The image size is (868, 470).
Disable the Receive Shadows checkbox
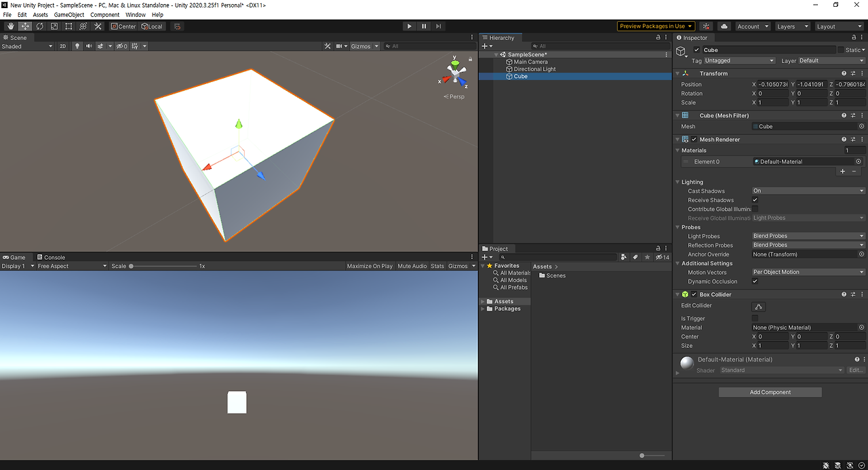click(755, 199)
